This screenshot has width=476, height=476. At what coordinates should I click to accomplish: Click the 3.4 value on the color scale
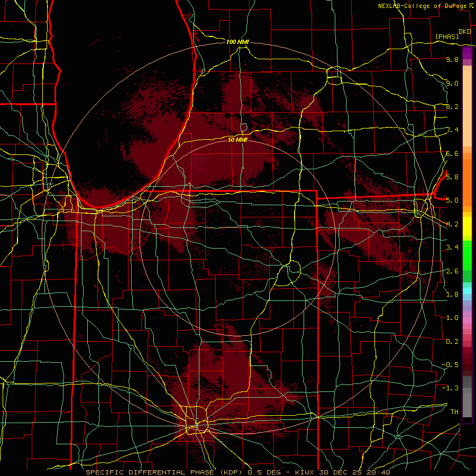(x=452, y=248)
